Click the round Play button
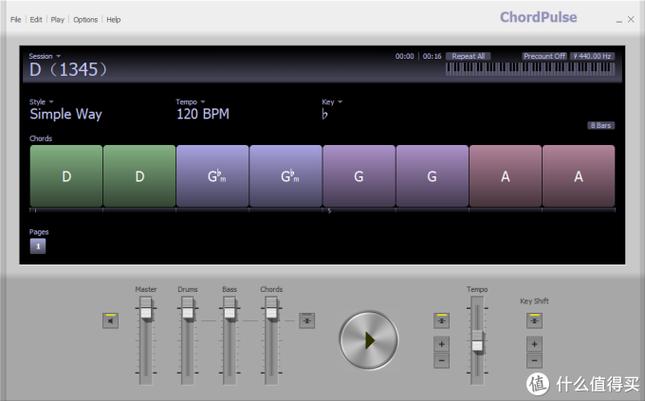The height and width of the screenshot is (401, 645). [x=369, y=340]
